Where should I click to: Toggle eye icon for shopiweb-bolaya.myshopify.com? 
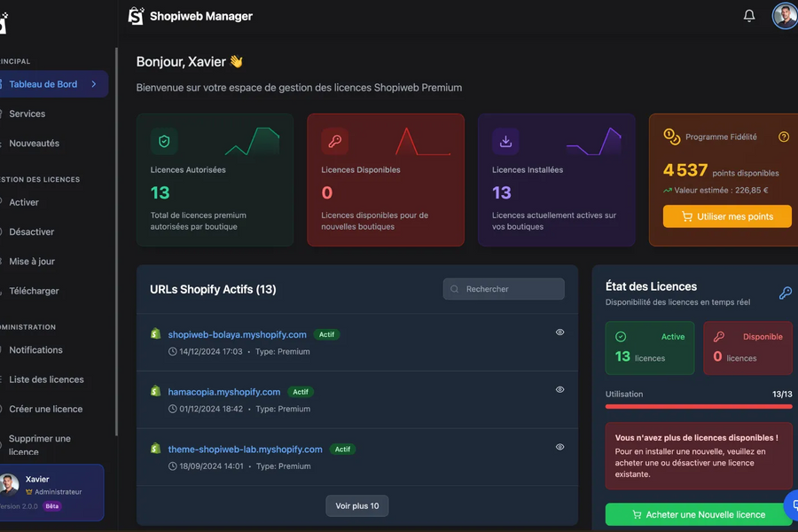click(559, 332)
